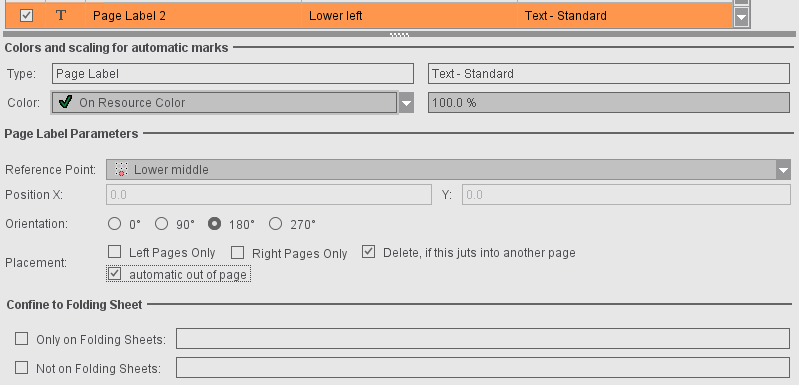Click the text type T icon in Page Label 2 row
799x385 pixels.
(61, 15)
